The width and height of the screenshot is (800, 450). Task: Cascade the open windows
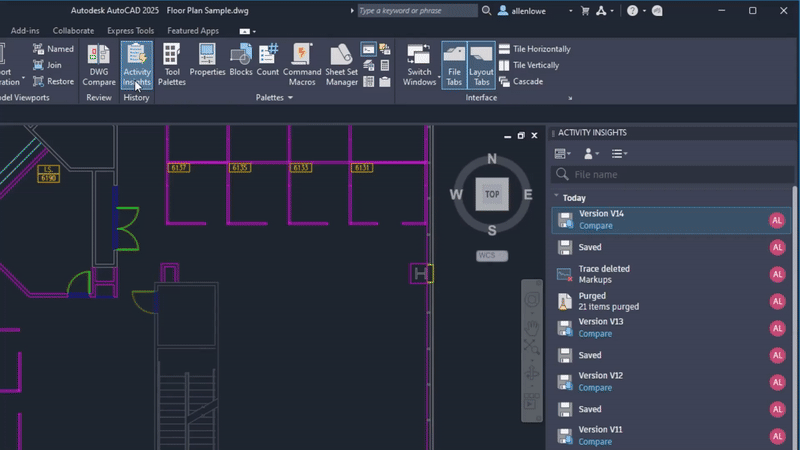click(520, 82)
